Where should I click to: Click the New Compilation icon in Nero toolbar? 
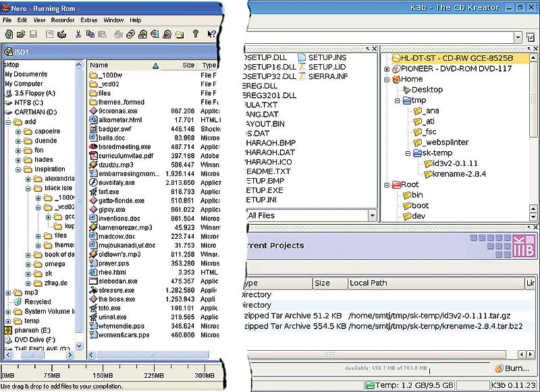[9, 34]
